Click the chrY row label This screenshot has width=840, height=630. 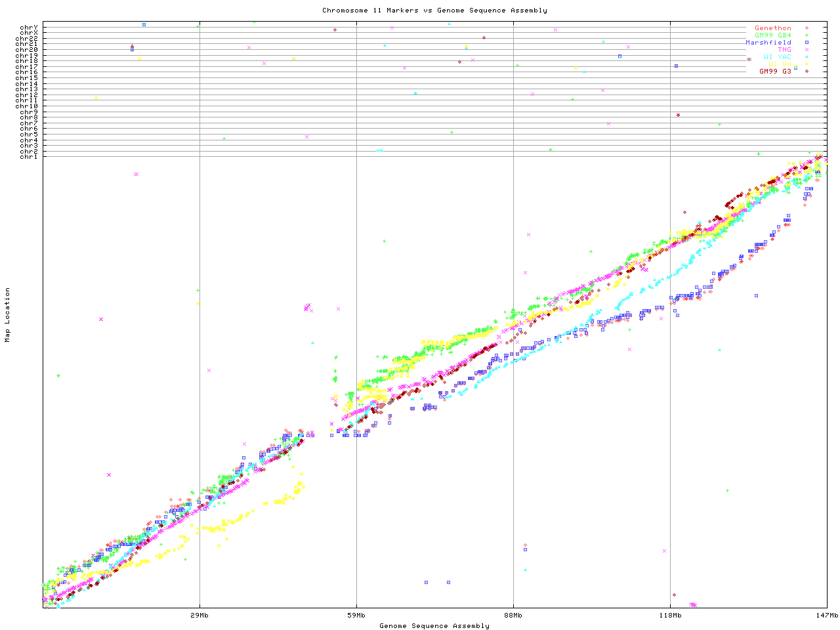(x=29, y=28)
